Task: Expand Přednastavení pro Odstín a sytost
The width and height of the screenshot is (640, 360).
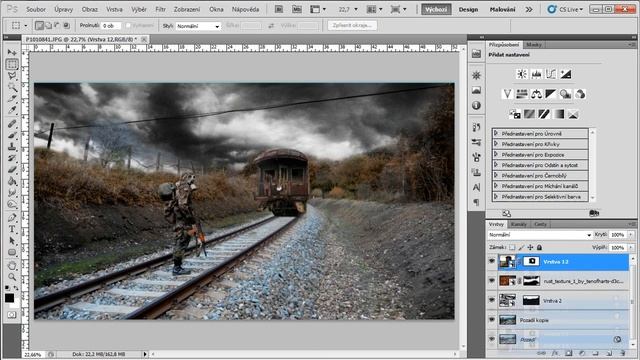Action: 496,165
